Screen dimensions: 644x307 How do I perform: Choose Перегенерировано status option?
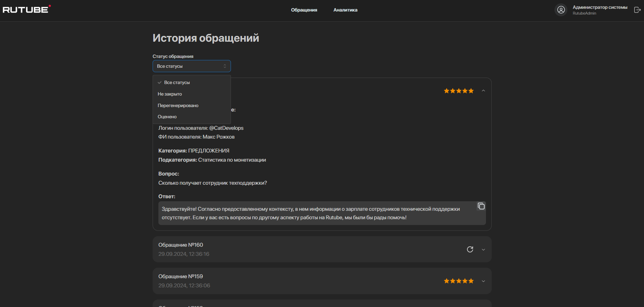[178, 106]
